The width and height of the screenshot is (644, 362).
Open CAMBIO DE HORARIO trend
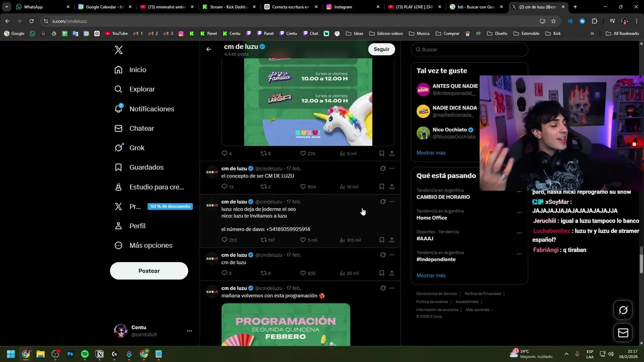click(x=443, y=197)
